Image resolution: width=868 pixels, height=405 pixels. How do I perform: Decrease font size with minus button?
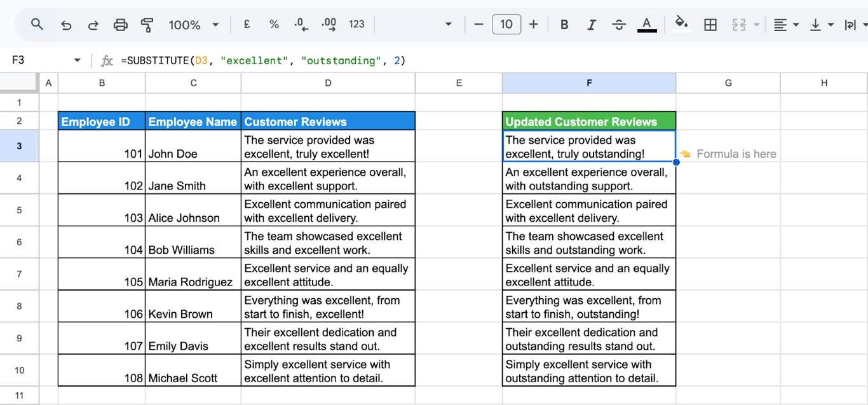[478, 24]
